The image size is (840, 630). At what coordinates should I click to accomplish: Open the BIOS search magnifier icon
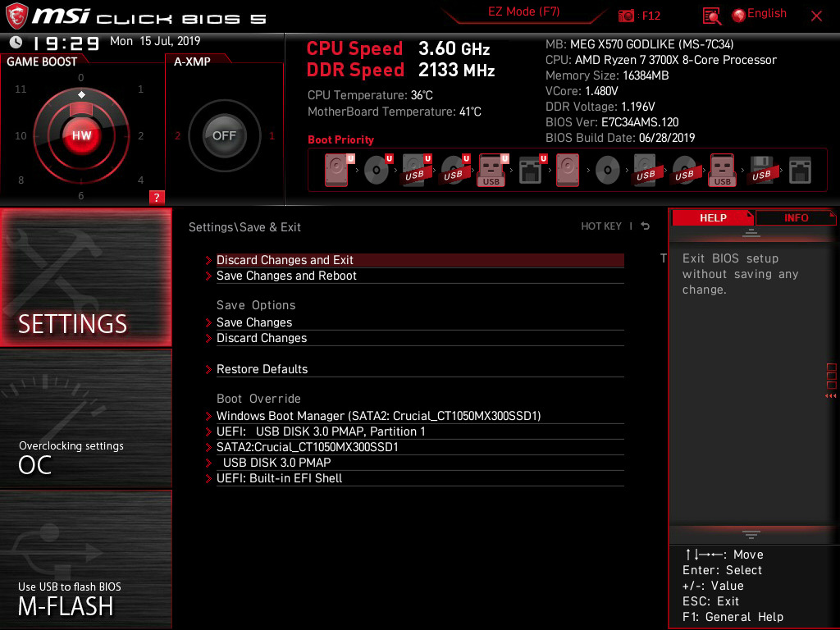[x=711, y=16]
